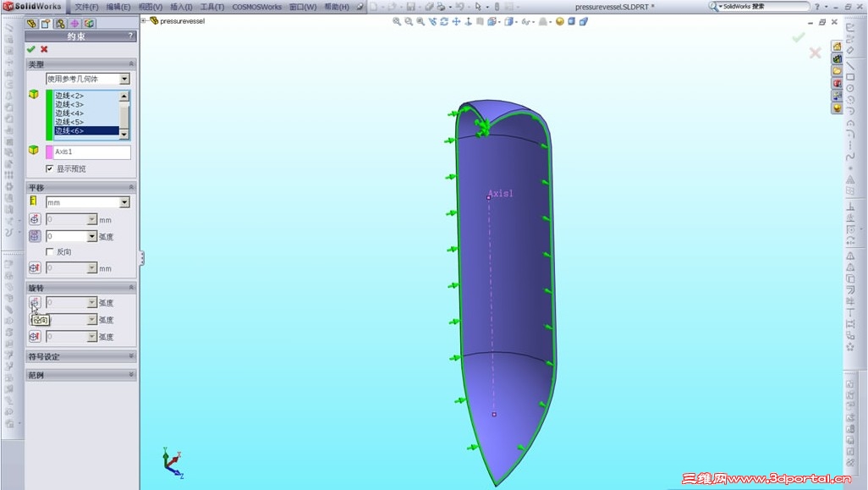The image size is (868, 490).
Task: Accept constraint with green checkmark
Action: pos(31,49)
